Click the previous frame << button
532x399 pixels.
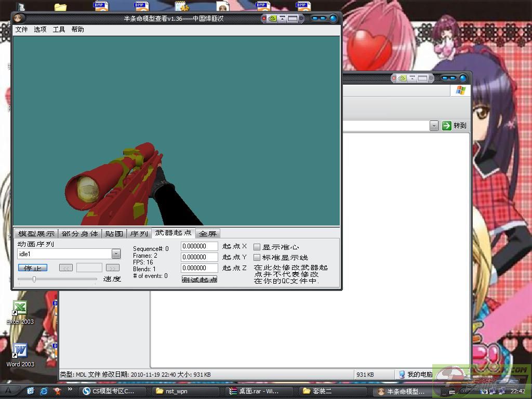(x=66, y=268)
